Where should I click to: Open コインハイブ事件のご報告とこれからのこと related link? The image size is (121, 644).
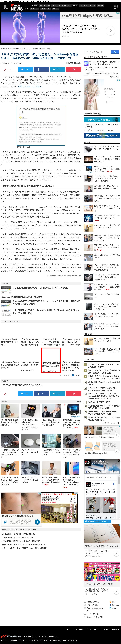click(23, 385)
